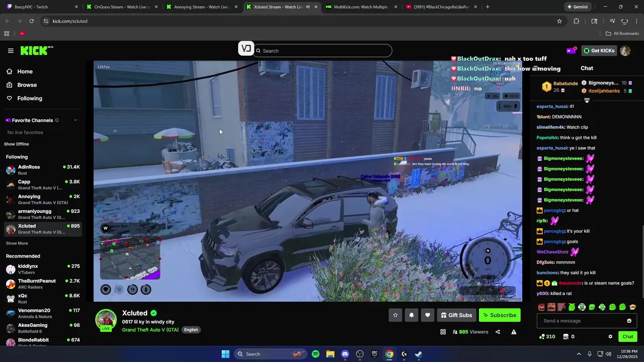
Task: Open AdinRoss channel in Following list
Action: [x=43, y=170]
